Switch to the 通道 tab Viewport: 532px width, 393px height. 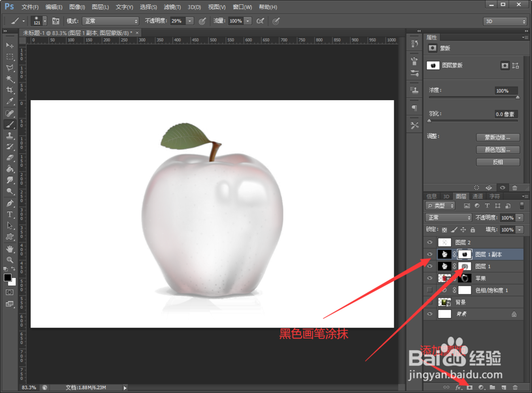point(477,196)
